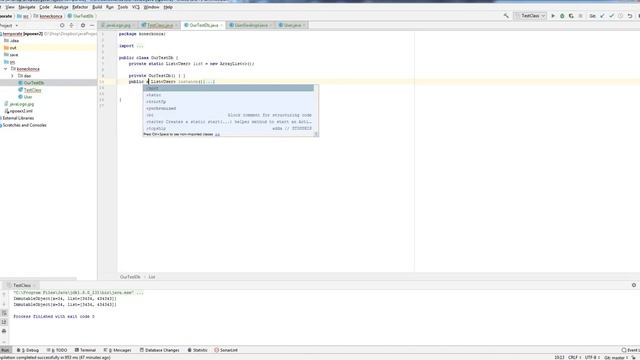Open the Tools menu
Viewport: 640px width, 360px height.
(122, 7)
